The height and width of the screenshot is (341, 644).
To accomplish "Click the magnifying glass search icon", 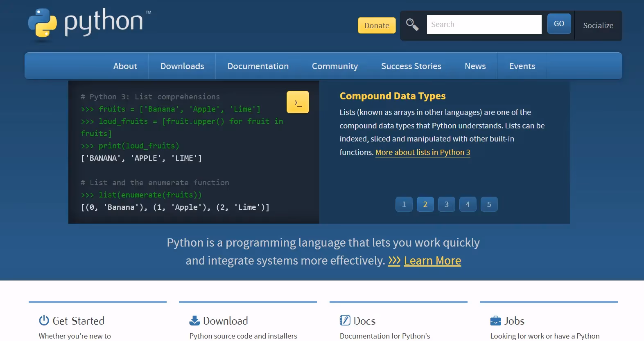I will [412, 25].
